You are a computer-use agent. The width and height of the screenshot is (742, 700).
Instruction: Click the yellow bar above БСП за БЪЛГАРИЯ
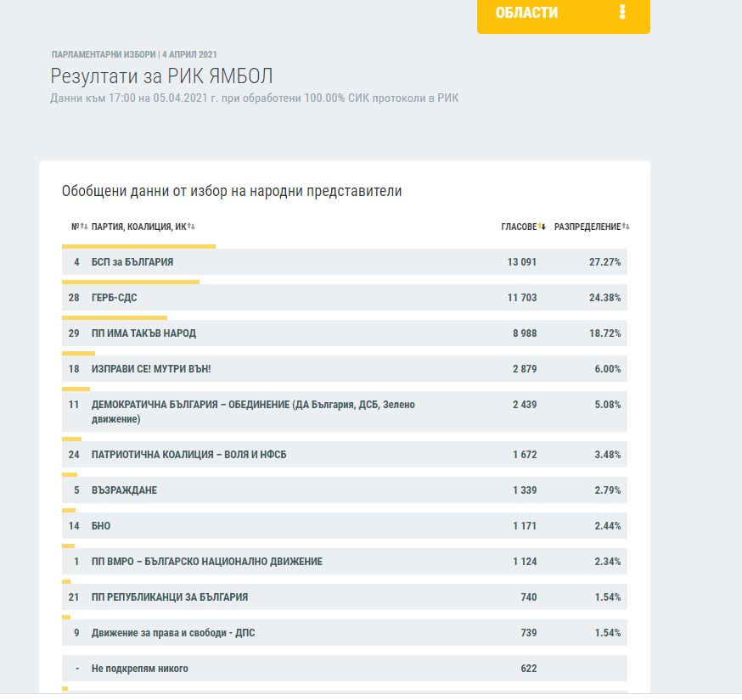138,246
